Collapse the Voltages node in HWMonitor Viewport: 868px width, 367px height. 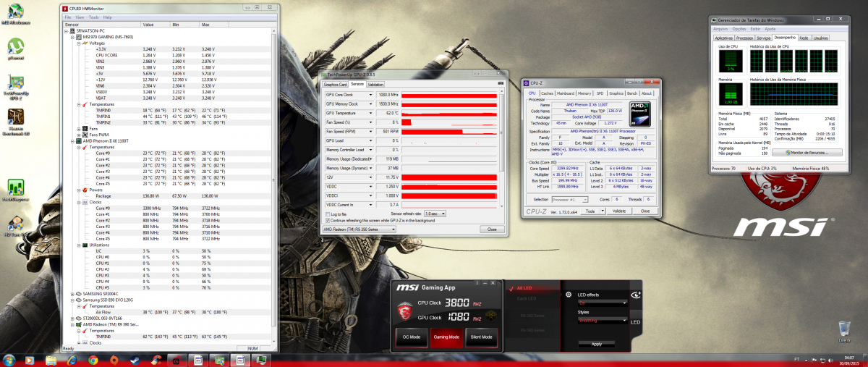pyautogui.click(x=79, y=42)
